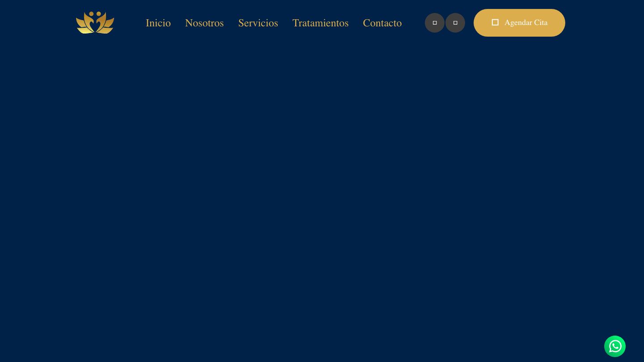
Task: Open the WhatsApp chat bubble
Action: tap(614, 346)
